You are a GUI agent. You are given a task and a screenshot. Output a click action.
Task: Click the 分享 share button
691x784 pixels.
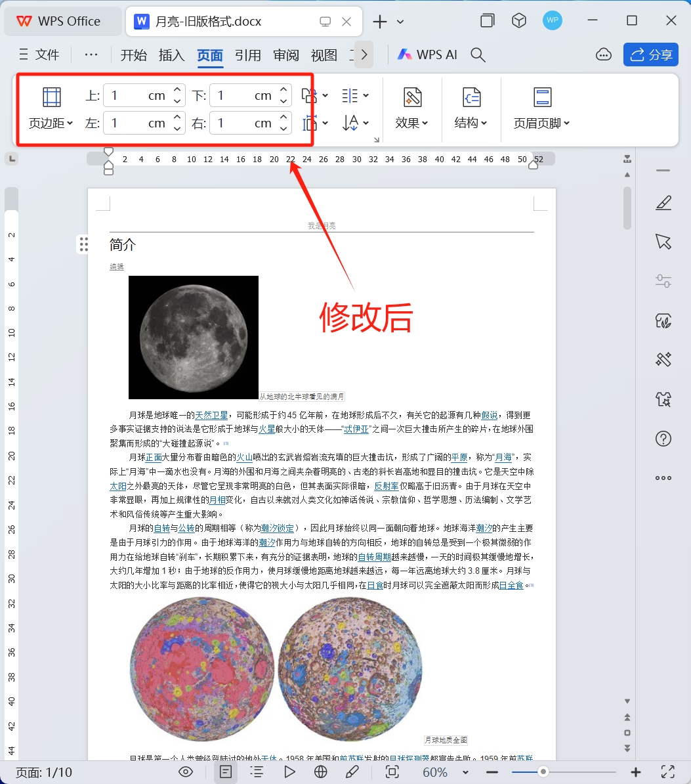point(651,55)
